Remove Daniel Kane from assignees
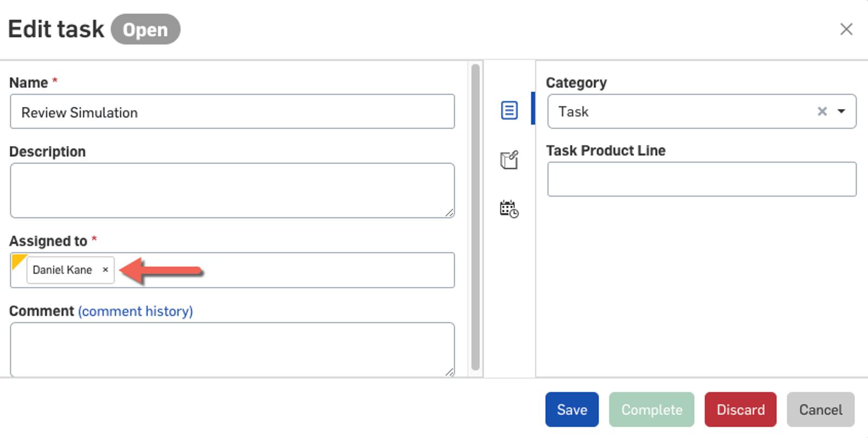Viewport: 868px width, 438px height. 105,270
